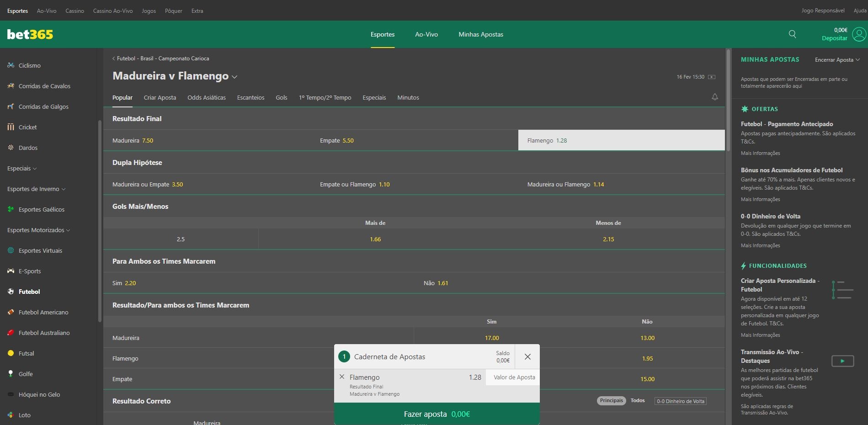The height and width of the screenshot is (425, 868).
Task: Select Madureira 7.50 odds
Action: point(207,140)
